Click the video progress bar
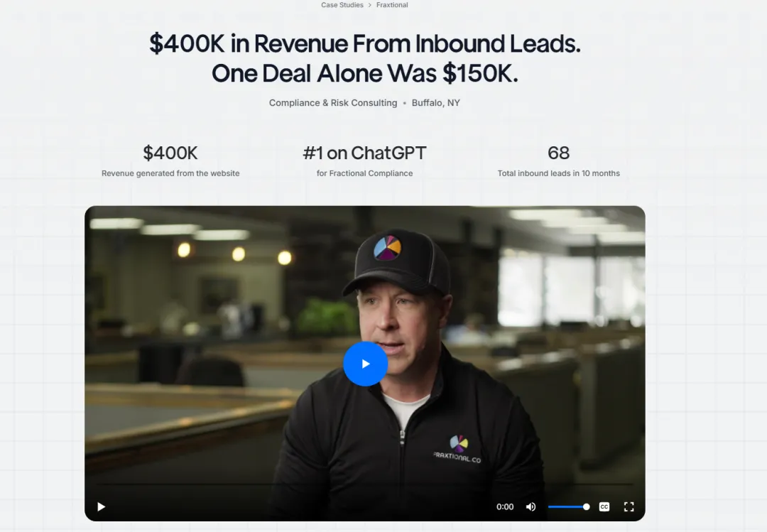The image size is (767, 532). [x=365, y=484]
